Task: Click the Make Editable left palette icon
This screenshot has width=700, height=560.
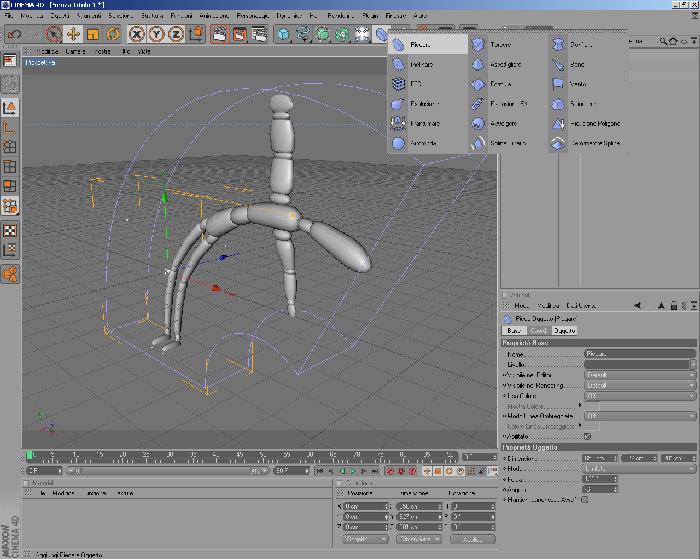Action: click(10, 83)
